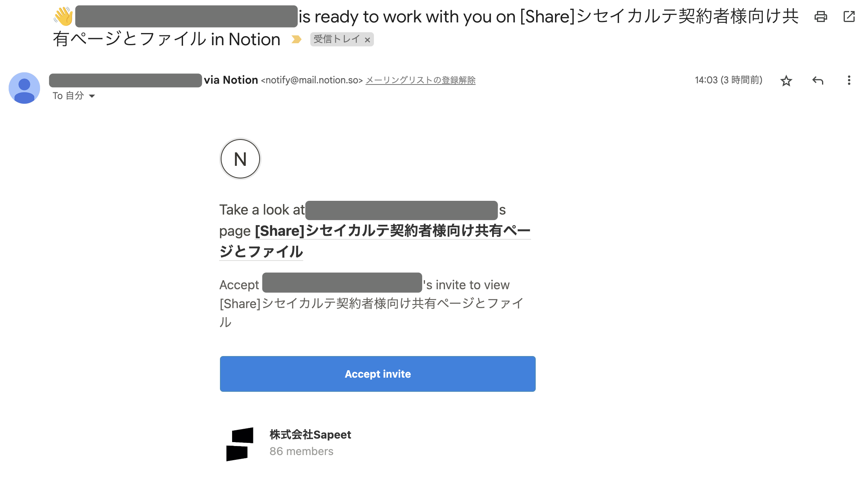Click the Accept invite button
The height and width of the screenshot is (481, 868).
click(x=378, y=374)
